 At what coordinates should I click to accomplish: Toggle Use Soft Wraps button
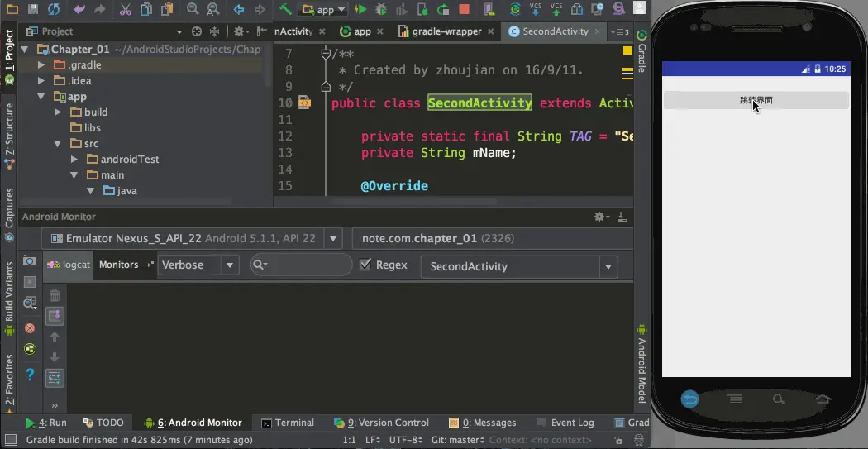[55, 378]
